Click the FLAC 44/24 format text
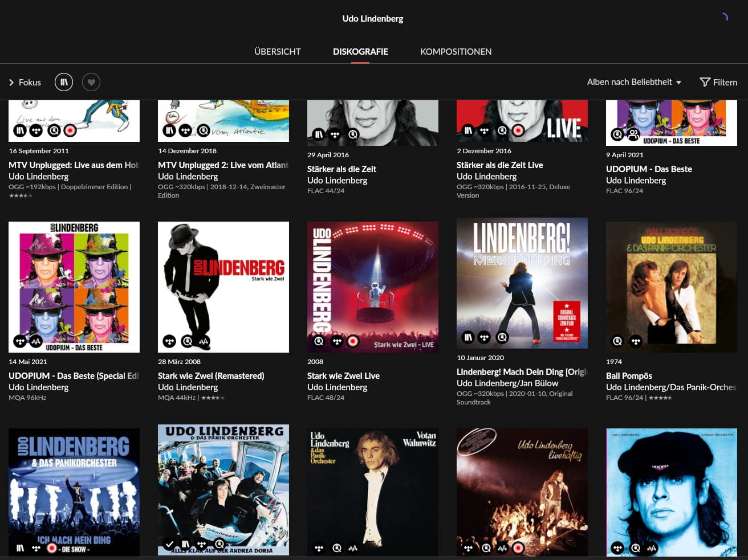The width and height of the screenshot is (748, 560). (326, 191)
